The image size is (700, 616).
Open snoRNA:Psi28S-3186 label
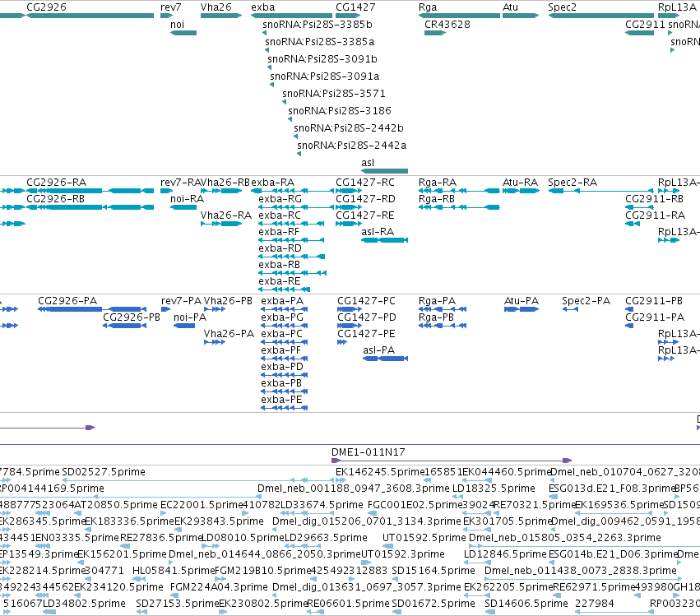click(x=340, y=111)
